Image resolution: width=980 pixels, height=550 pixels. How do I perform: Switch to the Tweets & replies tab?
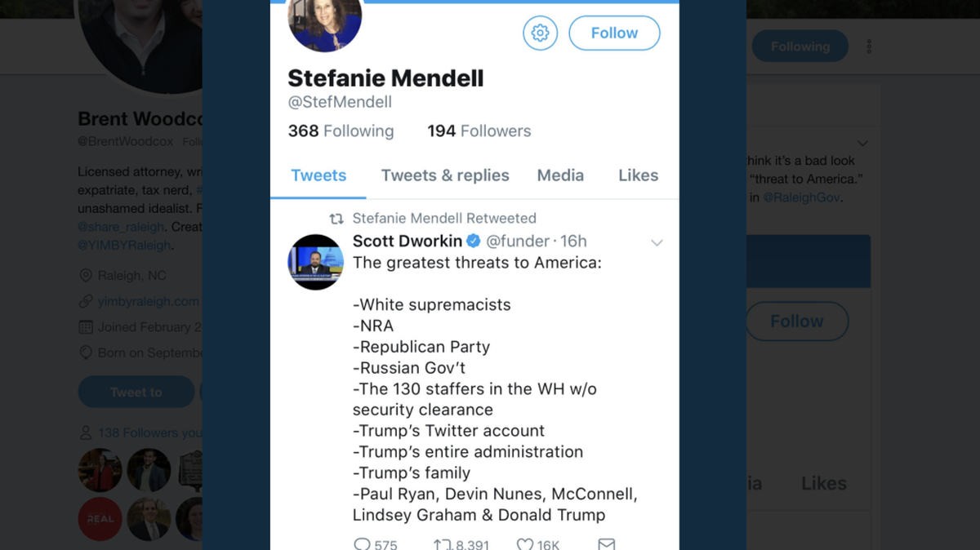point(445,175)
